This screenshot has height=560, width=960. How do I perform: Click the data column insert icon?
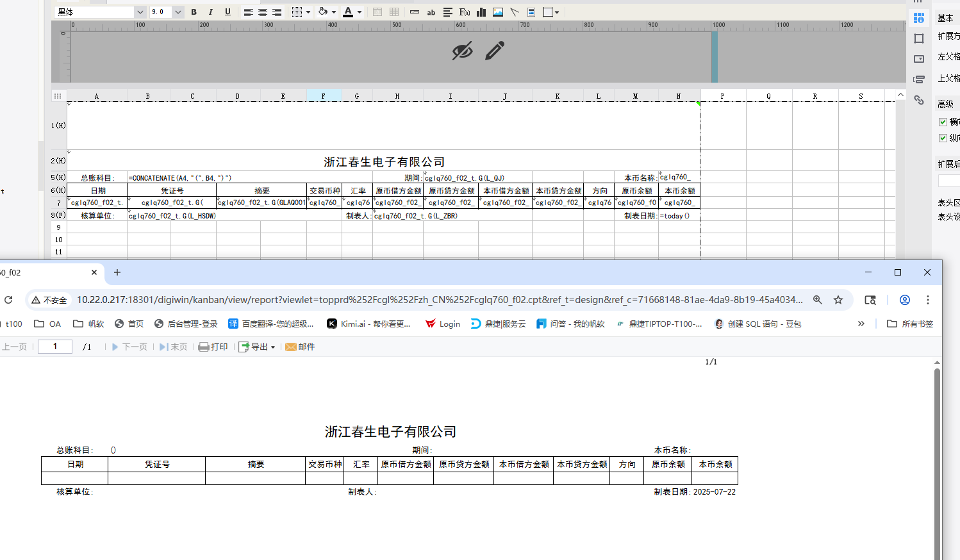coord(415,12)
